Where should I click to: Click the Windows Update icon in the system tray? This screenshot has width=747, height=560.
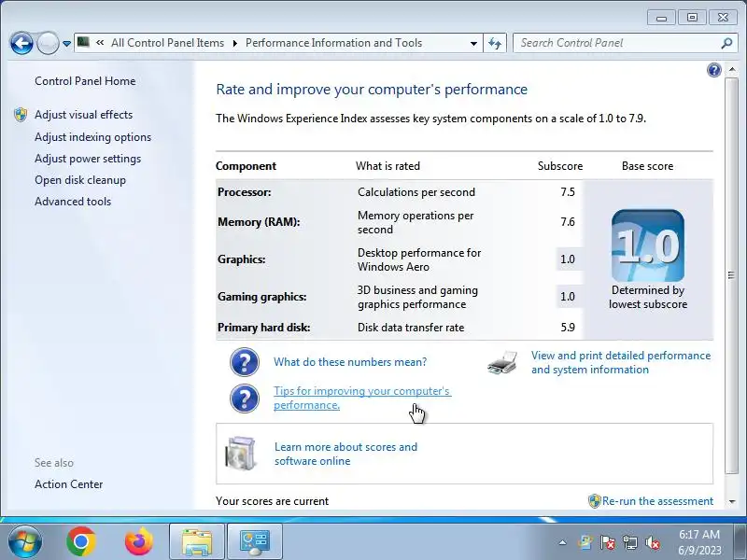585,542
